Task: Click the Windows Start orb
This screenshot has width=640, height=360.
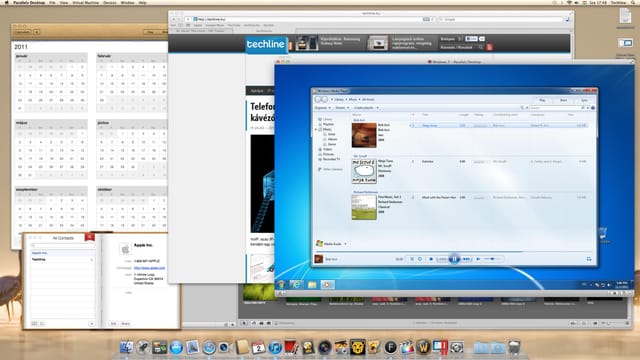Action: point(281,284)
